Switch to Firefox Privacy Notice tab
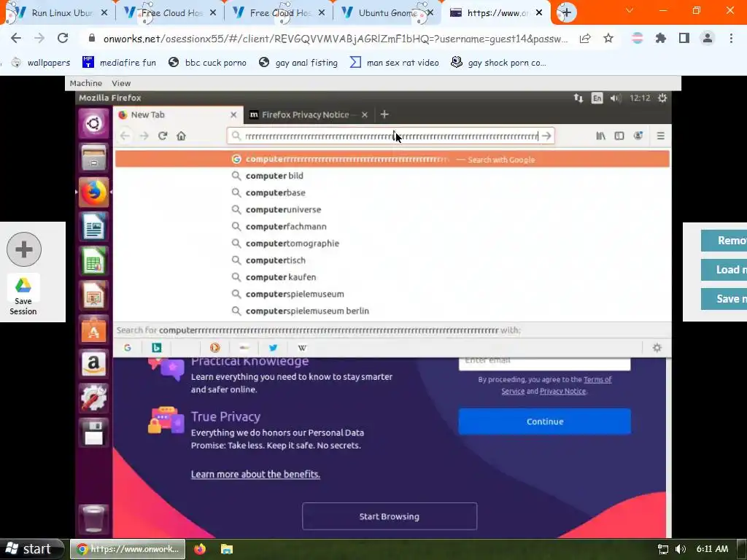Screen dimensions: 747x560 (x=305, y=114)
